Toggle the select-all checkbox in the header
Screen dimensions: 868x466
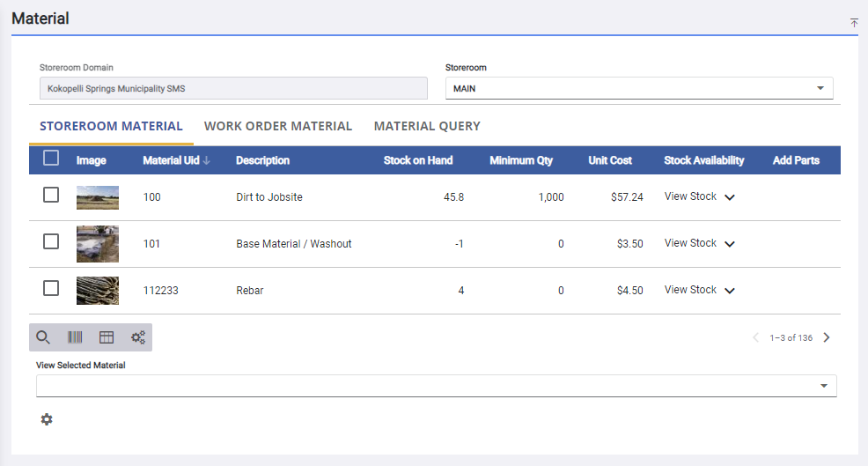[51, 159]
